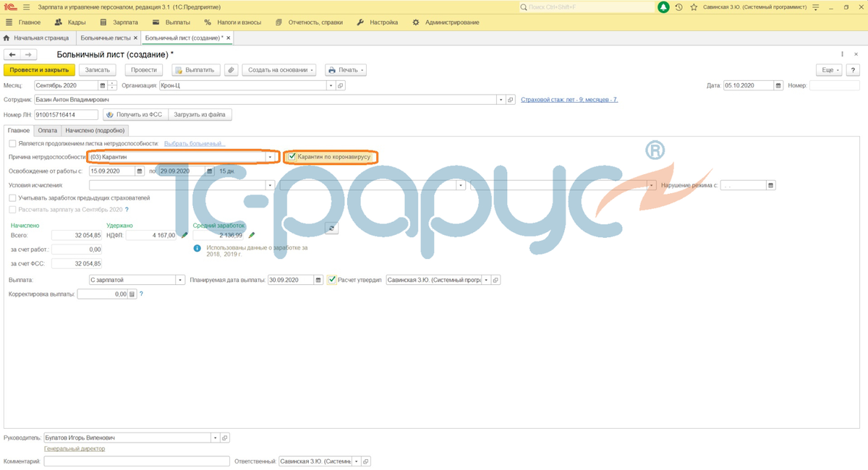Open calendar for Дата 05.10.2020

click(x=778, y=85)
